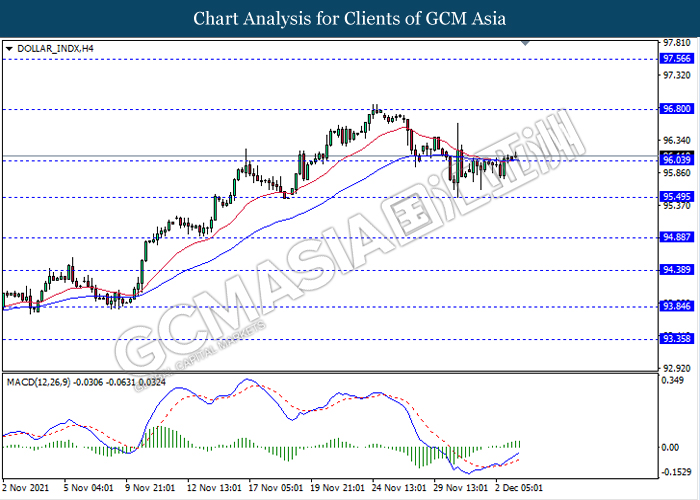Screen dimensions: 700x500
Task: Click the 9 Nov 21:01 date label
Action: 150,488
